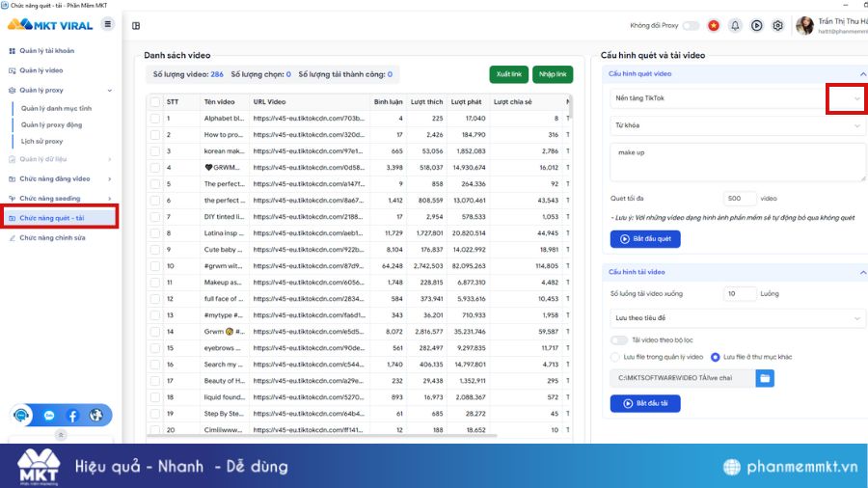Screen dimensions: 868x488
Task: Open the Từ khóa search type dropdown
Action: pyautogui.click(x=738, y=125)
